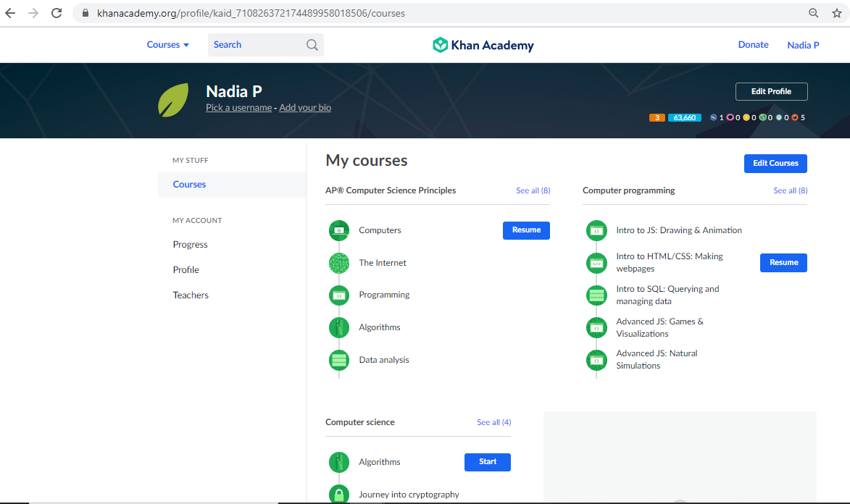Click the Advanced JS Games unit icon
This screenshot has width=850, height=504.
point(597,327)
